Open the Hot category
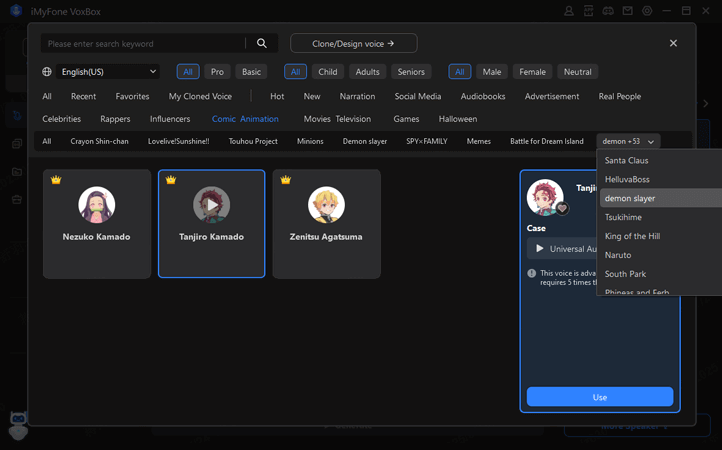Viewport: 722px width, 450px height. pyautogui.click(x=277, y=96)
